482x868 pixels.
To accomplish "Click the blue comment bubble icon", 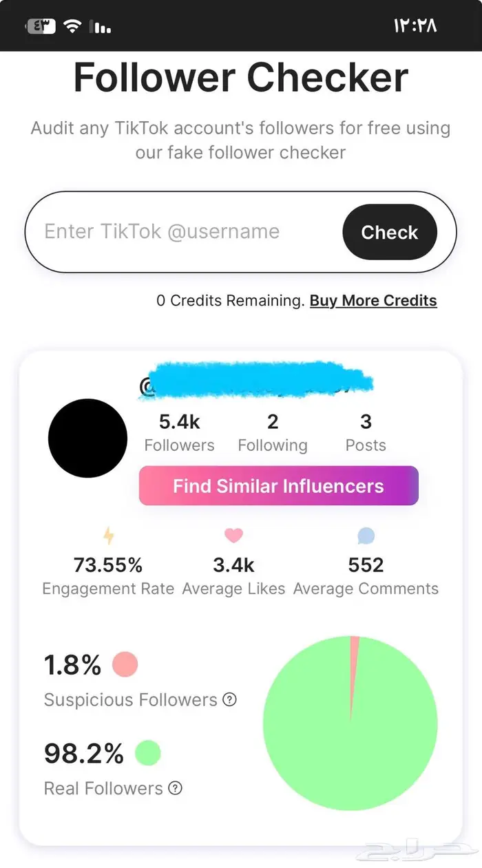I will coord(366,535).
